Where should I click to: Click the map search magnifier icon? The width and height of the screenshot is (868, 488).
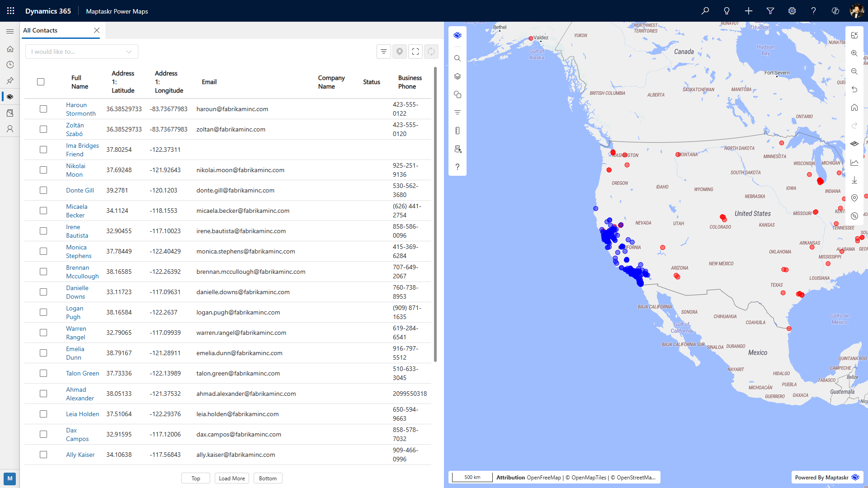458,58
